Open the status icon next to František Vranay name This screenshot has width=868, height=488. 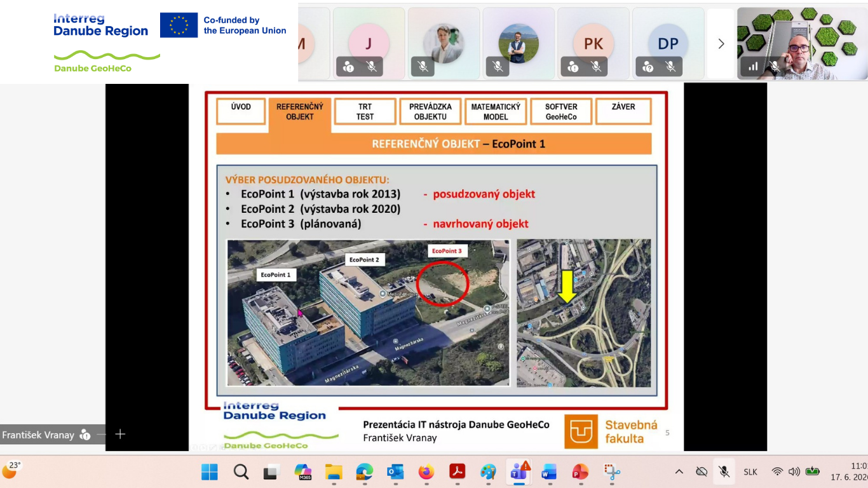tap(85, 435)
